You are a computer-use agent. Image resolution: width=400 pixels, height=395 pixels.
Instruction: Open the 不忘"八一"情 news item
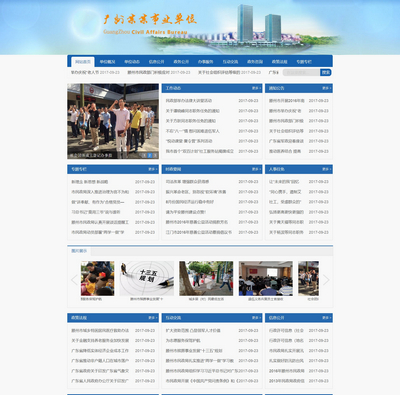click(192, 131)
